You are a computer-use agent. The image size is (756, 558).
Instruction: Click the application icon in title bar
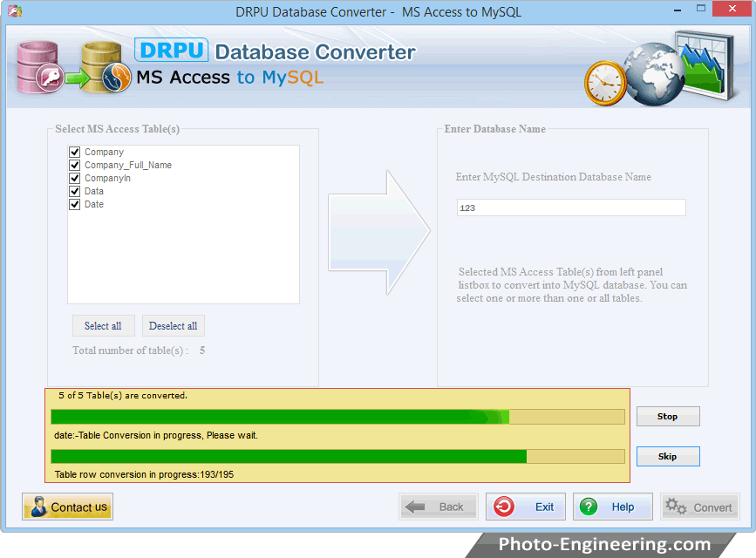coord(15,11)
